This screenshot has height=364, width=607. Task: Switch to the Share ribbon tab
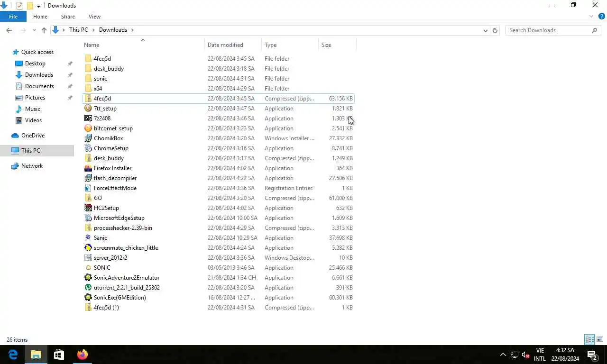click(x=68, y=17)
